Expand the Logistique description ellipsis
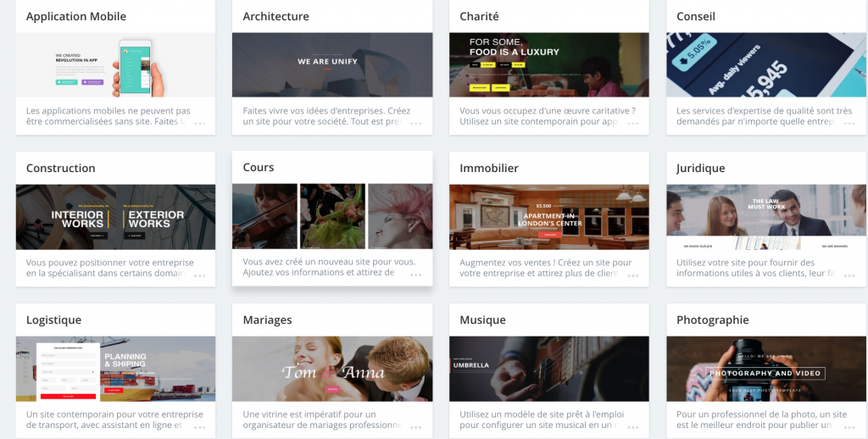868x439 pixels. (200, 427)
